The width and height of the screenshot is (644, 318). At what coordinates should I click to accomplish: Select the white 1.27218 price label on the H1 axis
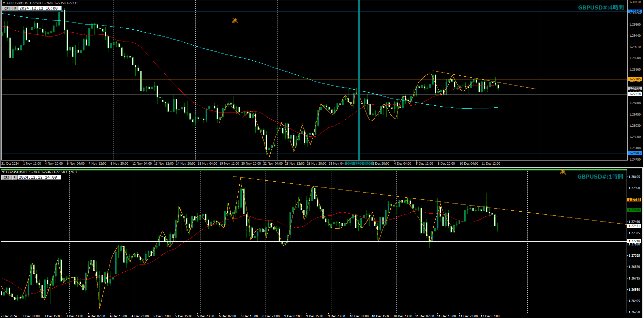[x=634, y=241]
